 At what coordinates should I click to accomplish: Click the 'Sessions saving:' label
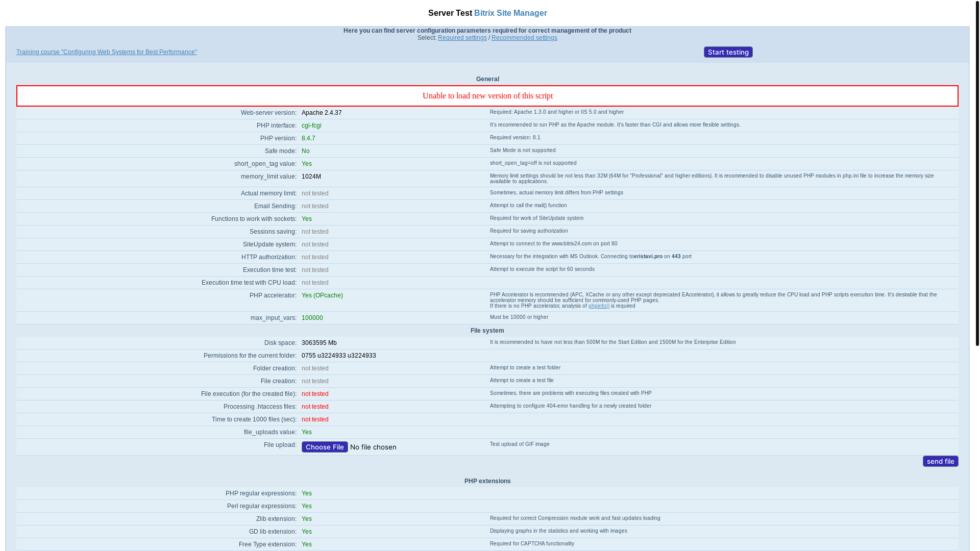click(x=273, y=232)
